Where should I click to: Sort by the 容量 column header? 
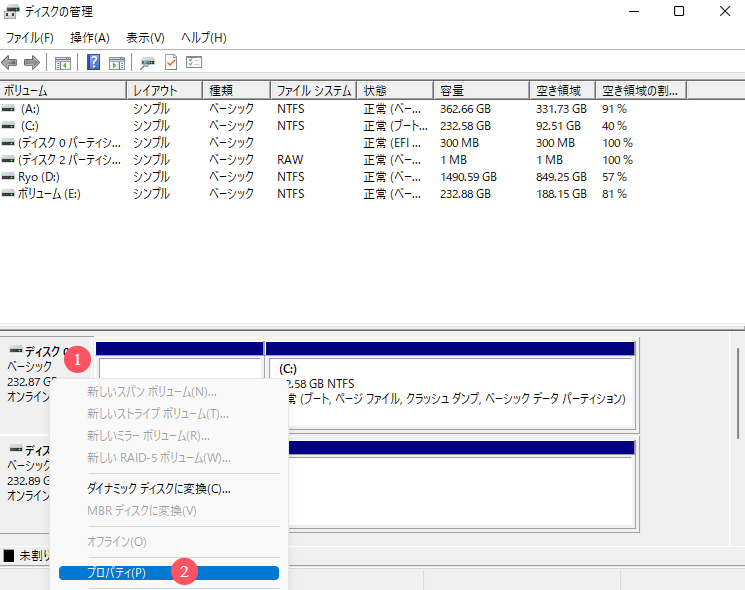(x=482, y=90)
